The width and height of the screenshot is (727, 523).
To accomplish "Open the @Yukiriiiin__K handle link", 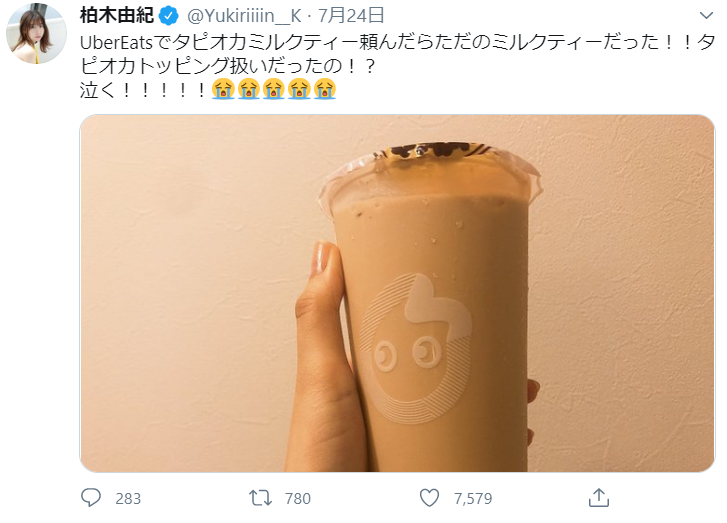I will coord(244,16).
